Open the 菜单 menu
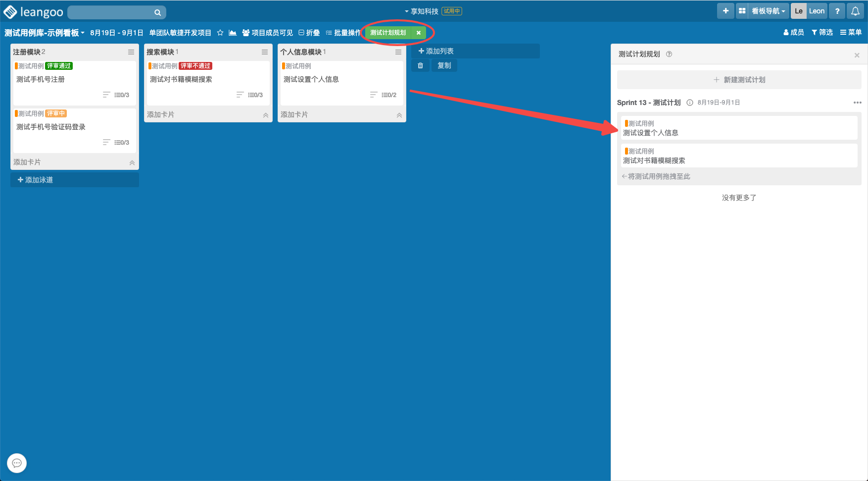The height and width of the screenshot is (481, 868). click(851, 32)
